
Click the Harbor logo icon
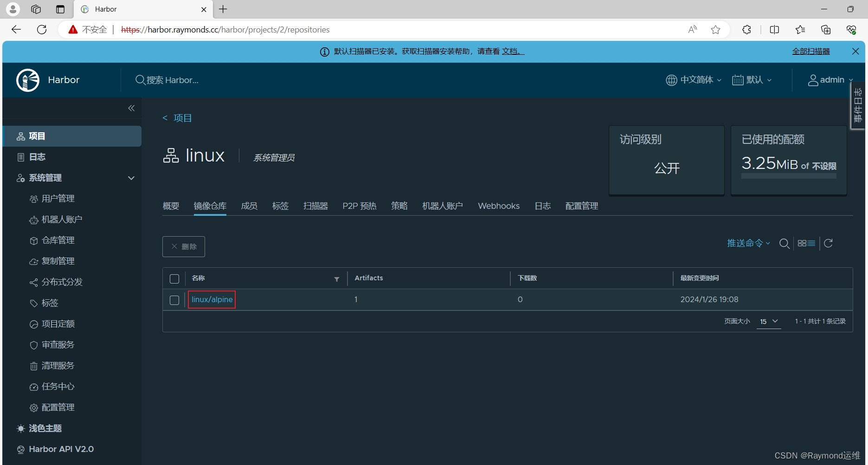28,80
